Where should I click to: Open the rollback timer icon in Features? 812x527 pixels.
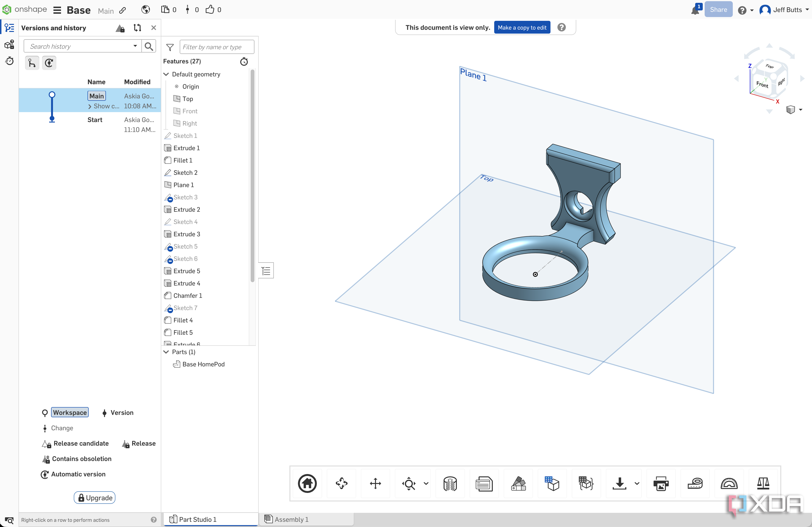[x=244, y=61]
